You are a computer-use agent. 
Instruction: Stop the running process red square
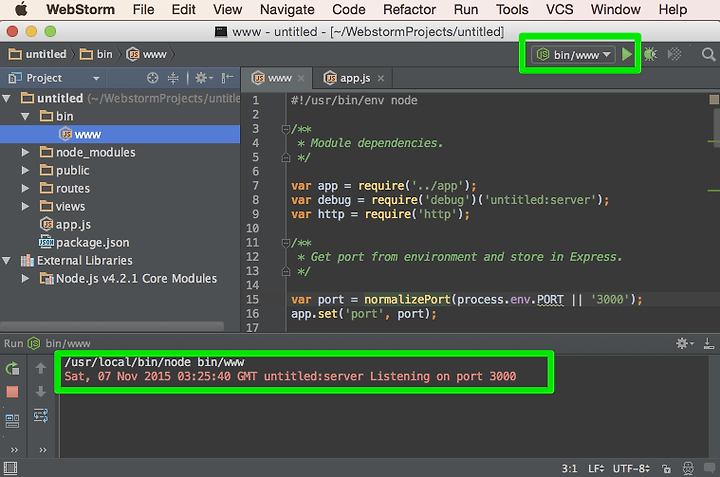(x=12, y=392)
